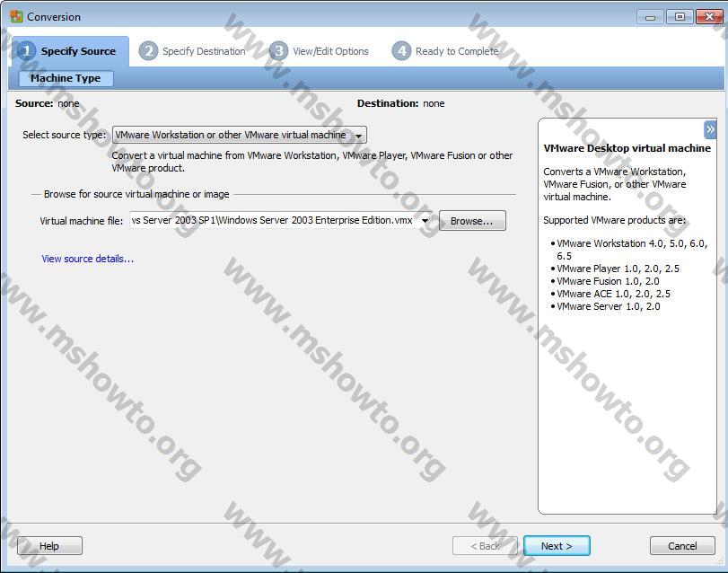Collapse the help panel with double-chevron icon
This screenshot has width=728, height=573.
pos(710,129)
